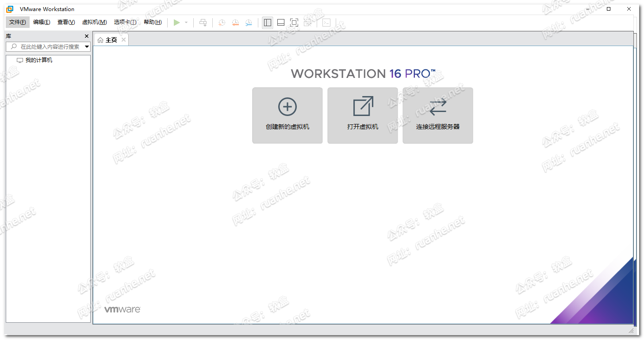This screenshot has width=644, height=340.
Task: Click the Unity mode icon
Action: (308, 23)
